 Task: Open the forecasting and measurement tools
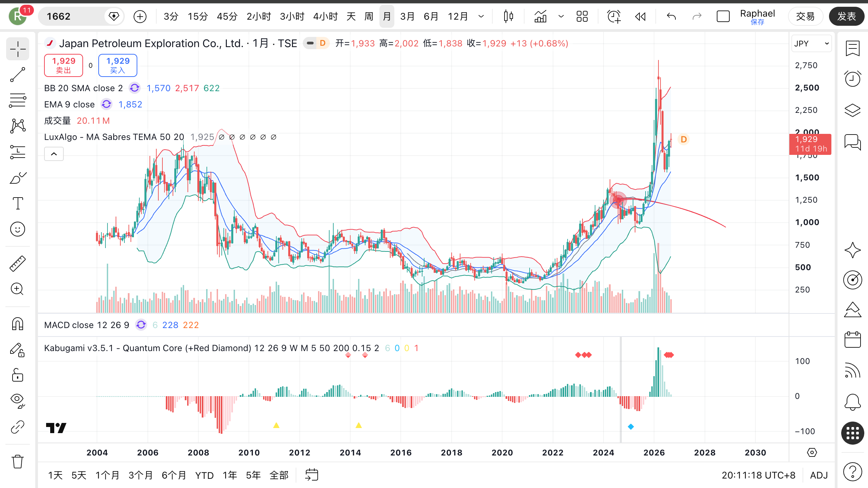[x=18, y=152]
